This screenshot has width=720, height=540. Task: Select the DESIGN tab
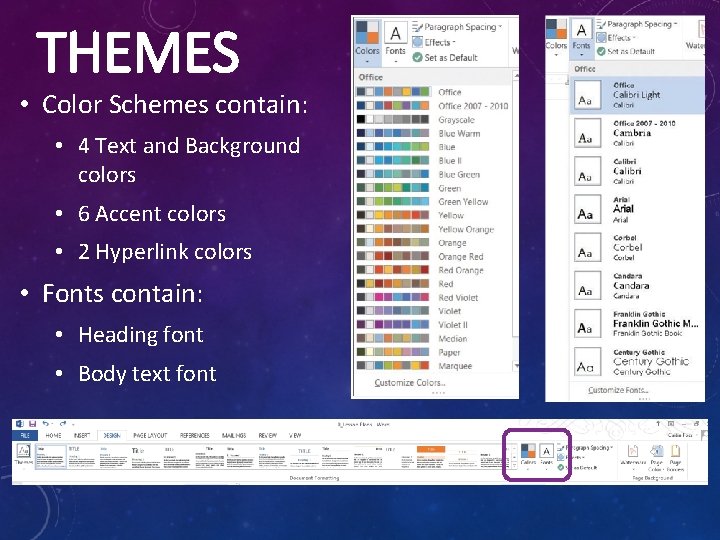[x=112, y=435]
